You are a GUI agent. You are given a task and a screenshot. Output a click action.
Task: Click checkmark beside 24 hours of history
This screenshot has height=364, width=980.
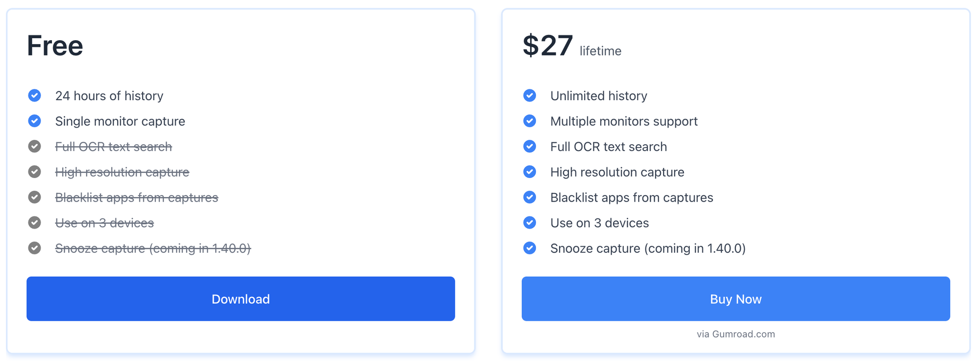(x=34, y=95)
